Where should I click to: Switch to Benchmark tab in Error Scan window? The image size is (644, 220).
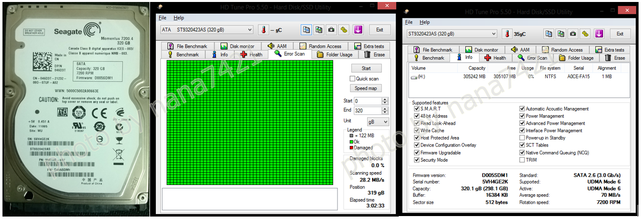point(184,55)
